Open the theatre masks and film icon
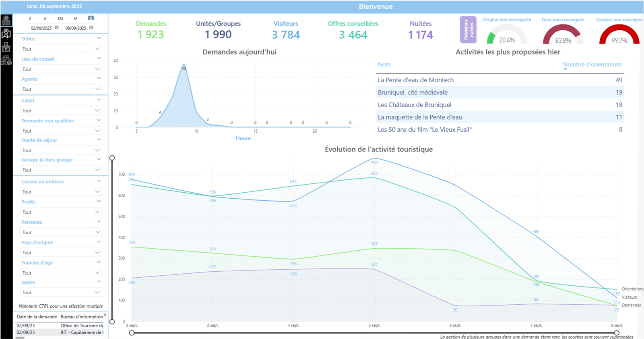The width and height of the screenshot is (644, 339). pyautogui.click(x=6, y=60)
